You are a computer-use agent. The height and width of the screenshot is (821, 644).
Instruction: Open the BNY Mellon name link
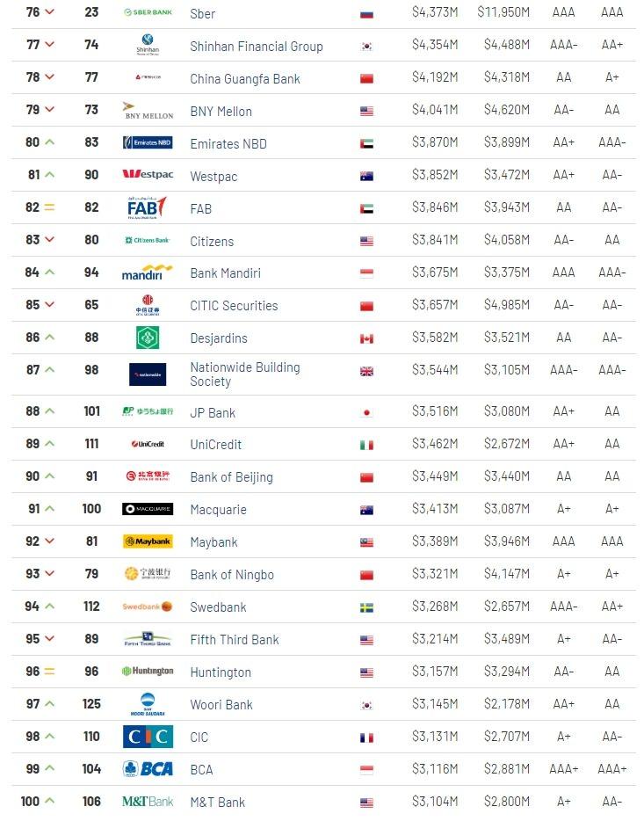click(221, 112)
